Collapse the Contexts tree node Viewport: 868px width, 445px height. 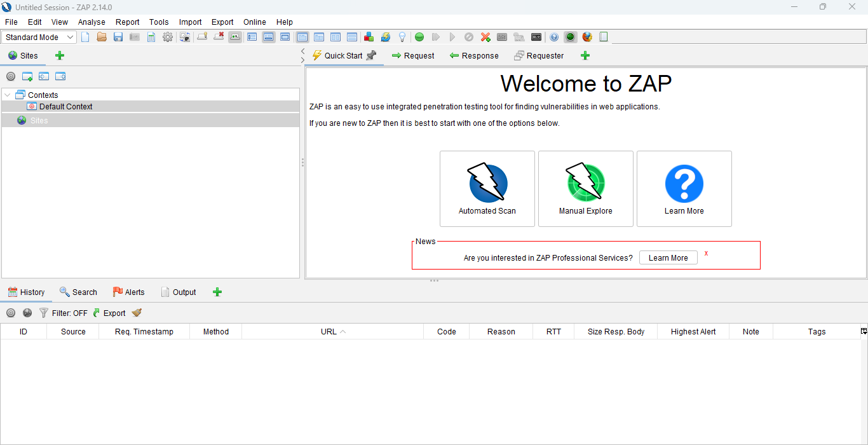pyautogui.click(x=8, y=95)
